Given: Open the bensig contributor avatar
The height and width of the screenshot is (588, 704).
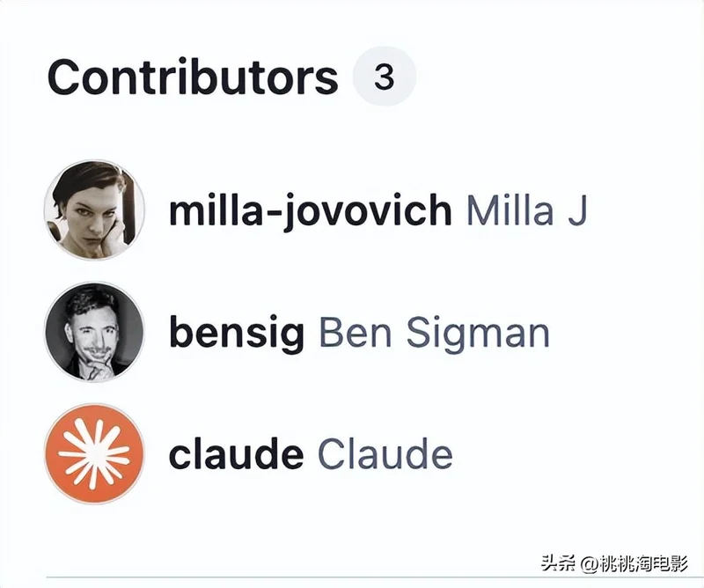Looking at the screenshot, I should click(x=94, y=333).
